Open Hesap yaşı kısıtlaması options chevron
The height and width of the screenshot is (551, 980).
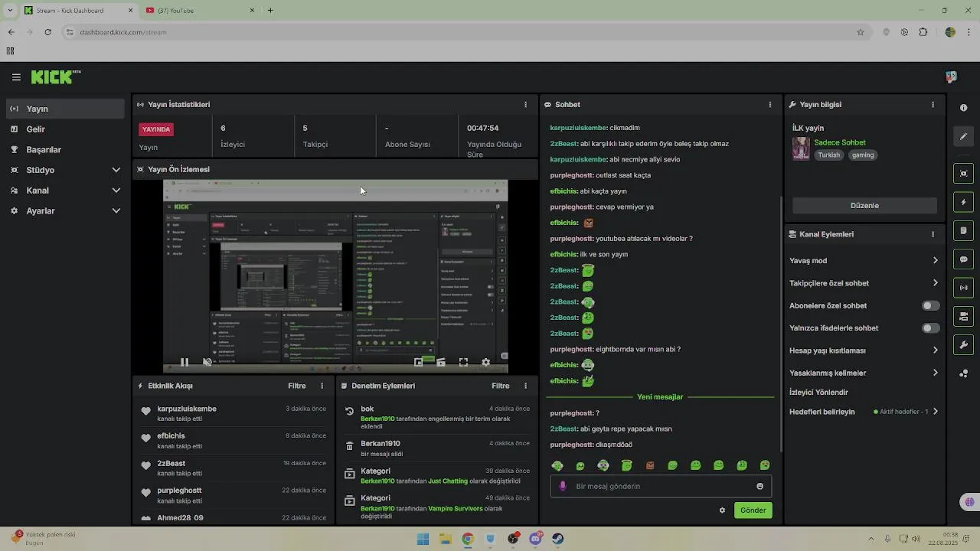coord(935,350)
